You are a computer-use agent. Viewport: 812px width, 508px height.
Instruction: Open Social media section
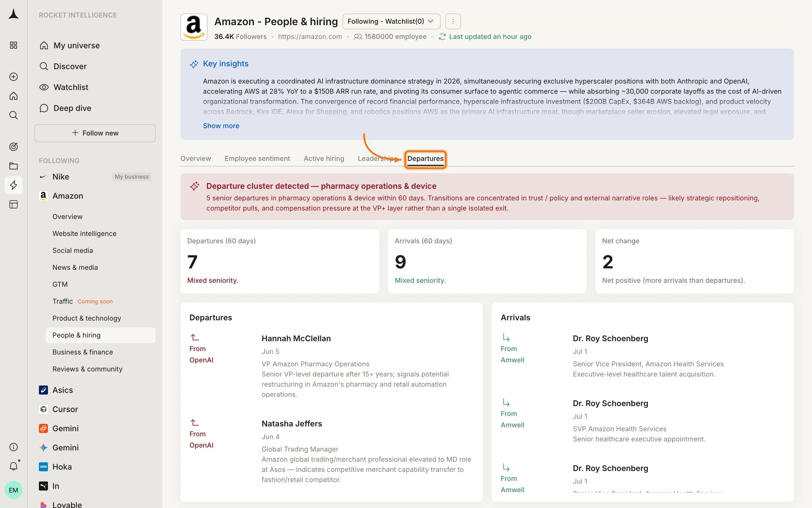72,250
